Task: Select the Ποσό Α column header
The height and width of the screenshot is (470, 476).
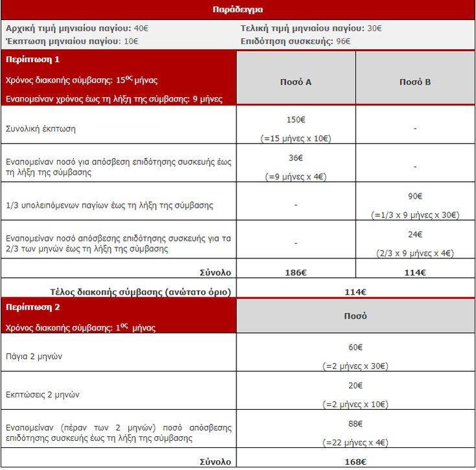Action: pos(296,82)
